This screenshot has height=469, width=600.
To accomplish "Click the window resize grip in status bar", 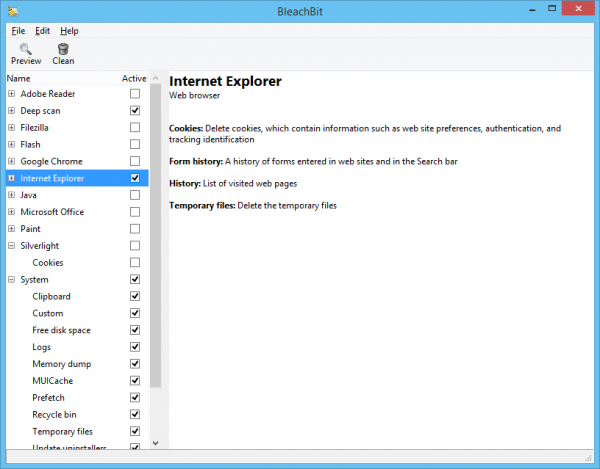I will [x=589, y=458].
